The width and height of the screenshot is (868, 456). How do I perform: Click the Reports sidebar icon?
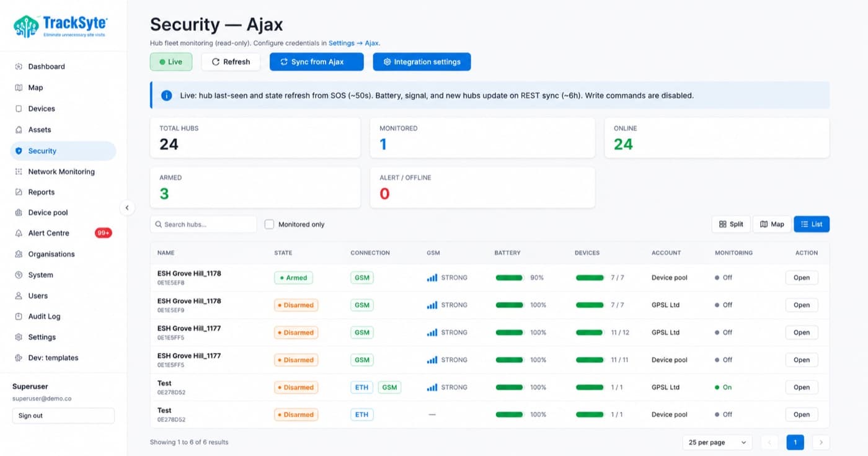(19, 192)
